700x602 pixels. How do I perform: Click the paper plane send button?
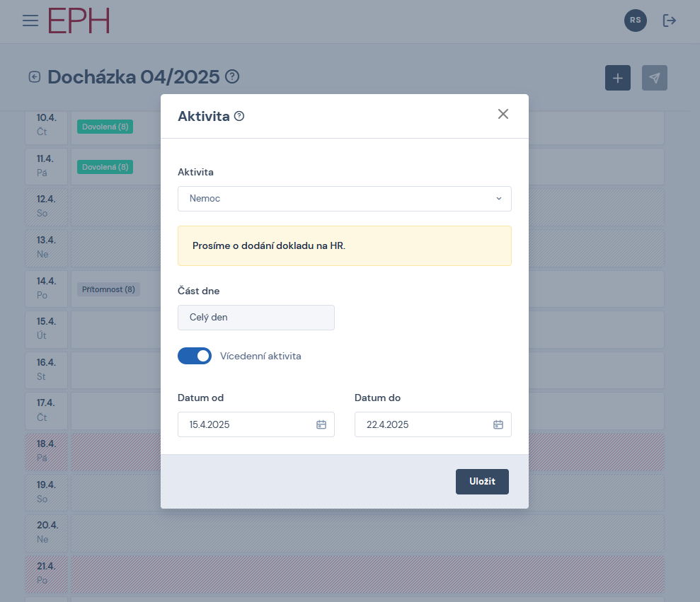[654, 78]
